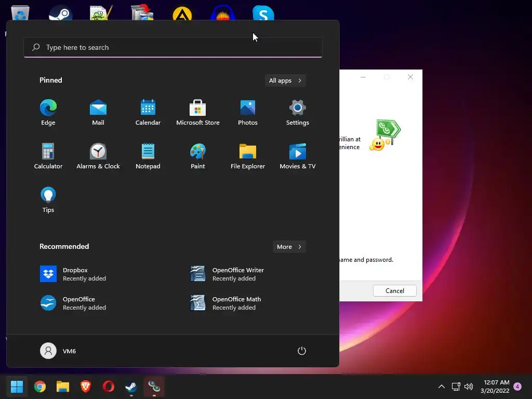Open volume control in system tray

tap(469, 387)
